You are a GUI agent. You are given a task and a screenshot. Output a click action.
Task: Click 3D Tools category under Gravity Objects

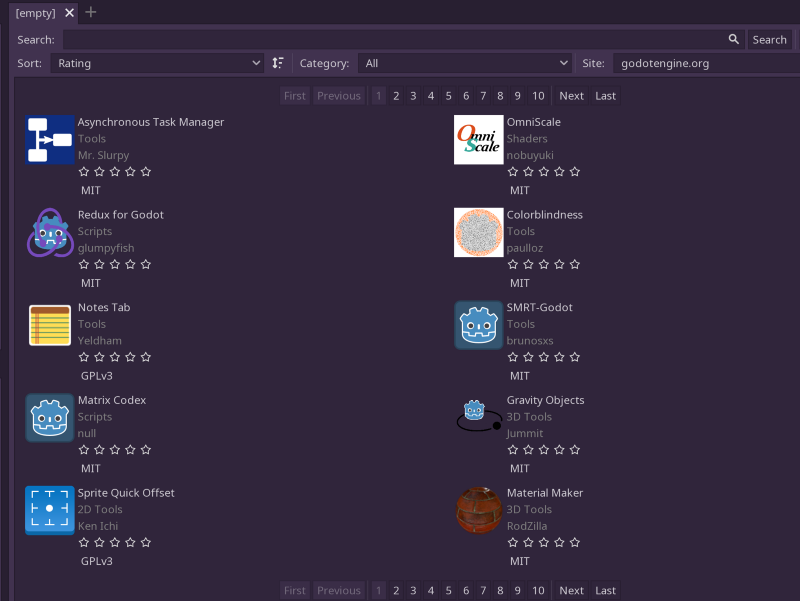(530, 417)
